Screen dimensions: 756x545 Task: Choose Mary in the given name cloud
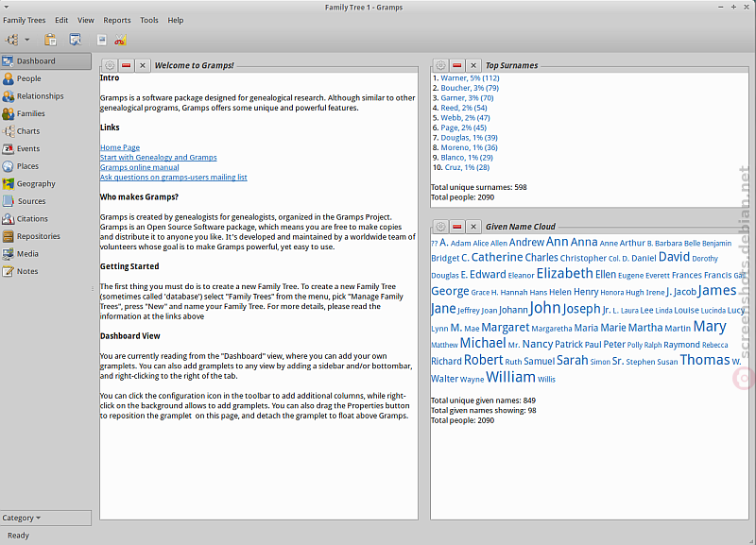click(x=710, y=326)
